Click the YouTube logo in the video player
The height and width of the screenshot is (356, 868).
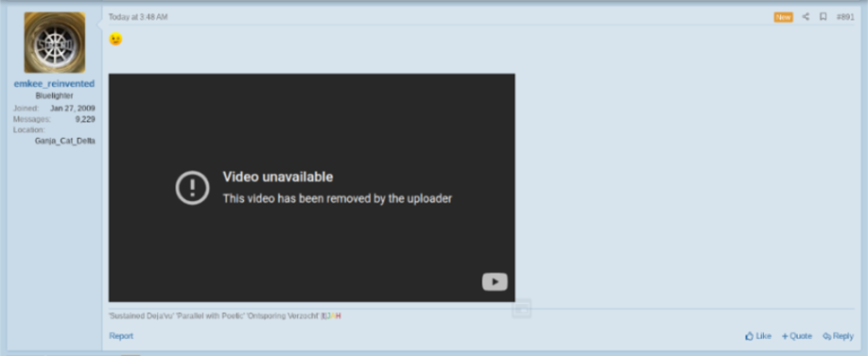494,282
